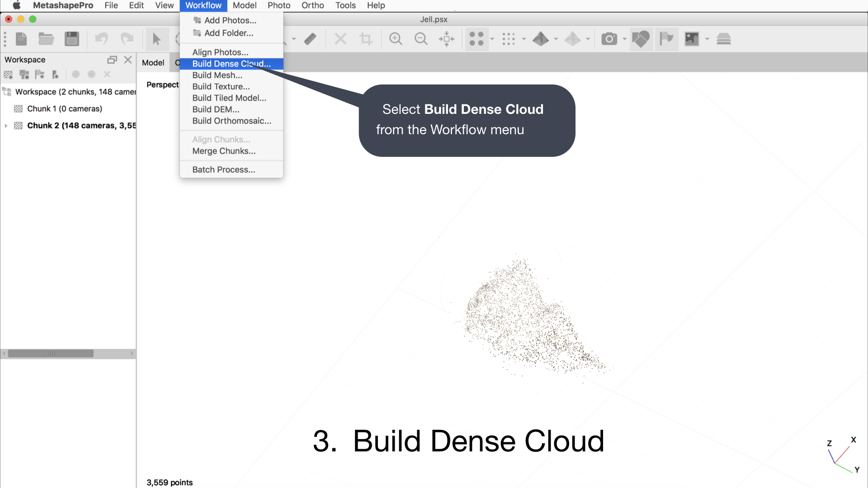Click the Undo arrow icon
The height and width of the screenshot is (488, 868).
[x=101, y=39]
